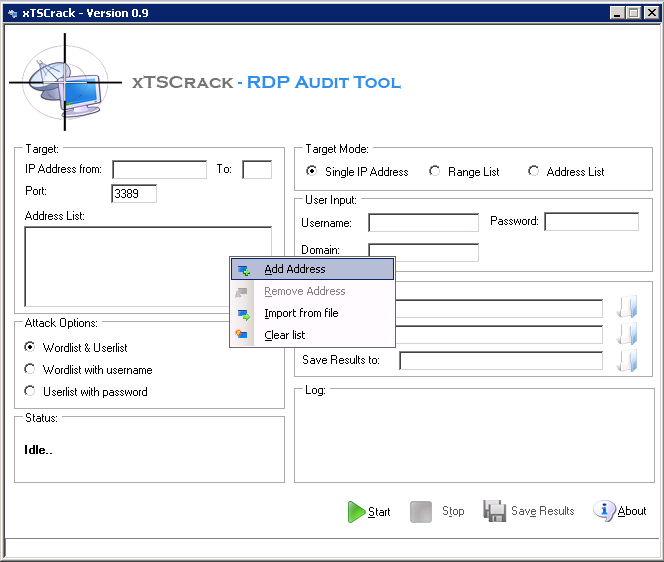Viewport: 664px width, 562px height.
Task: Click the disabled Remove Address entry
Action: 313,291
